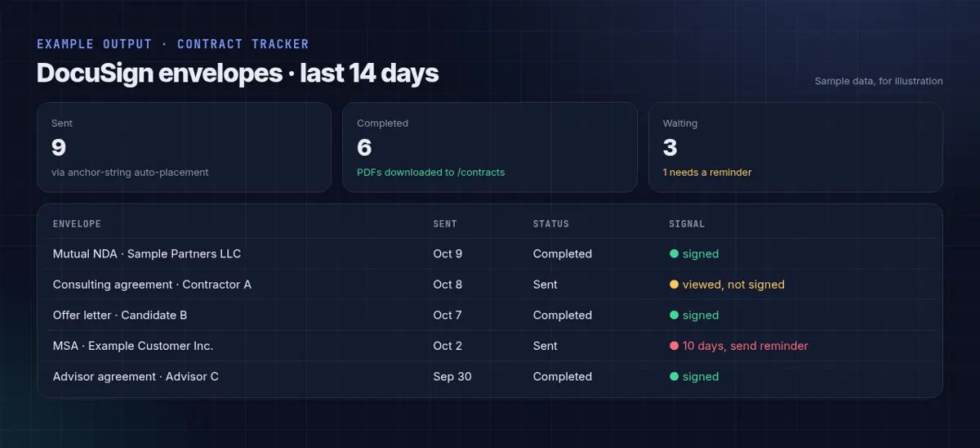
Task: Click the SENT column header
Action: (445, 224)
